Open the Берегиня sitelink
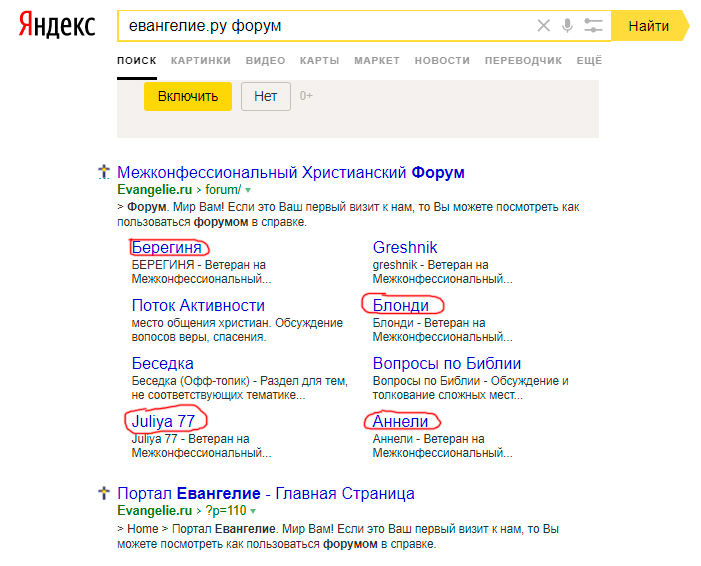 tap(168, 247)
